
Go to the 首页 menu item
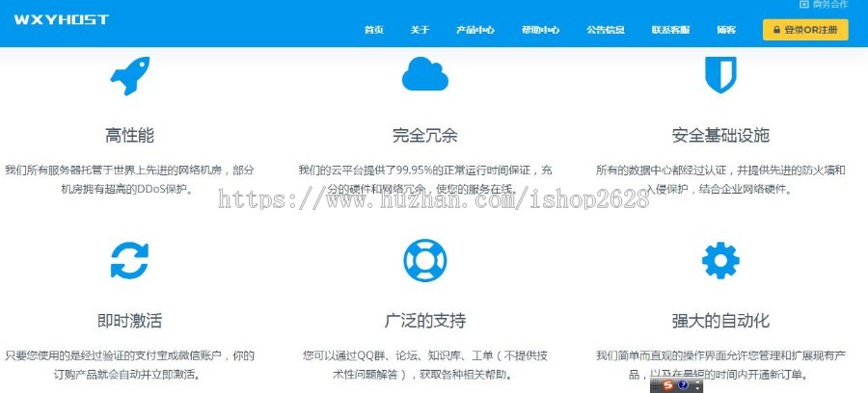[373, 30]
